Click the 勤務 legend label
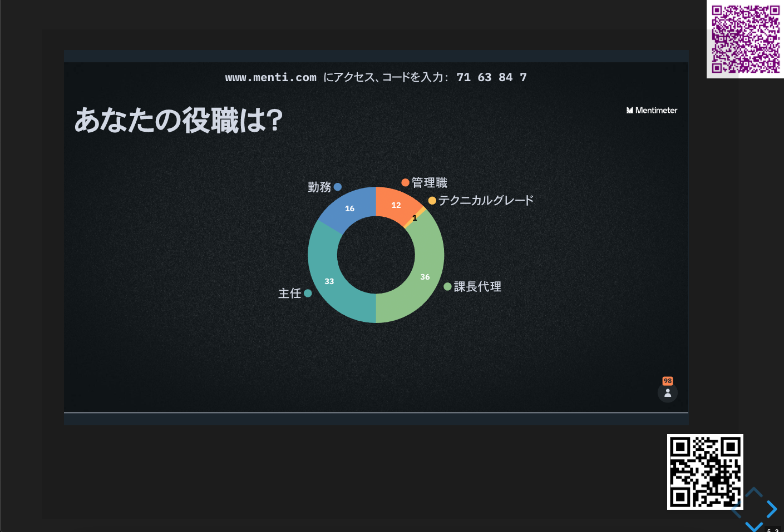 pos(319,187)
